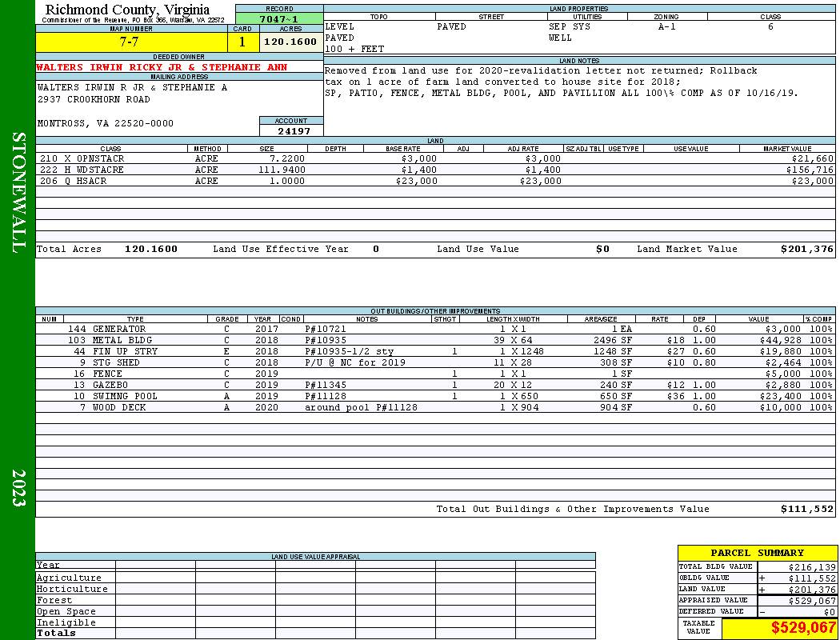This screenshot has height=640, width=840.
Task: Click note P#10721 in generator row
Action: [x=326, y=329]
